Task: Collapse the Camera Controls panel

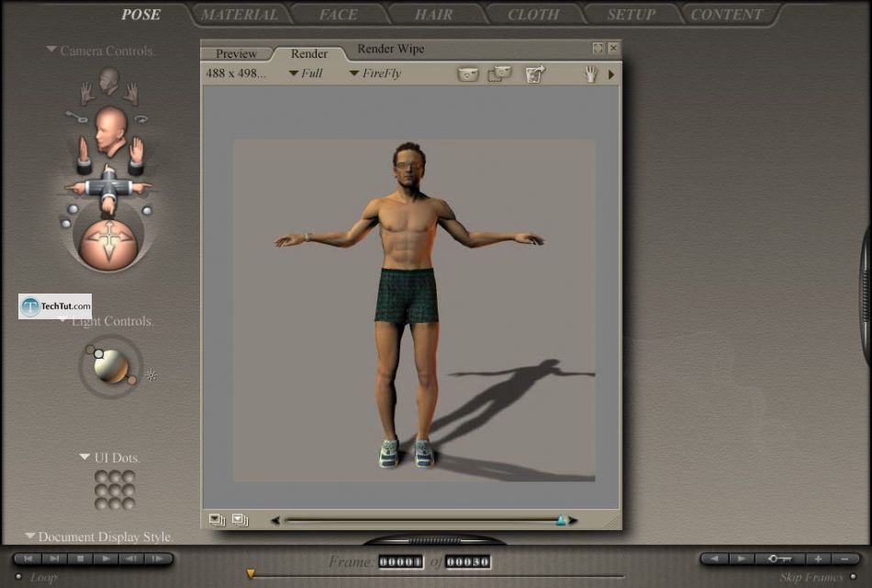Action: [x=52, y=50]
